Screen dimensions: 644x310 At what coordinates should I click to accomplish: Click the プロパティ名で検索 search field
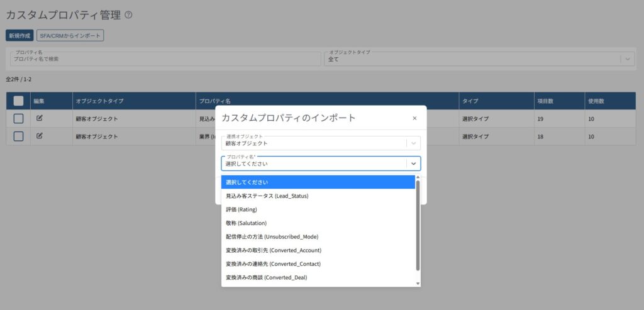tap(165, 58)
